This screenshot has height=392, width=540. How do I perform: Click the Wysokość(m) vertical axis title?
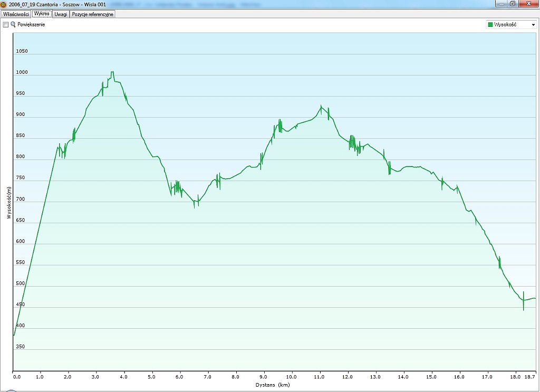pos(9,202)
